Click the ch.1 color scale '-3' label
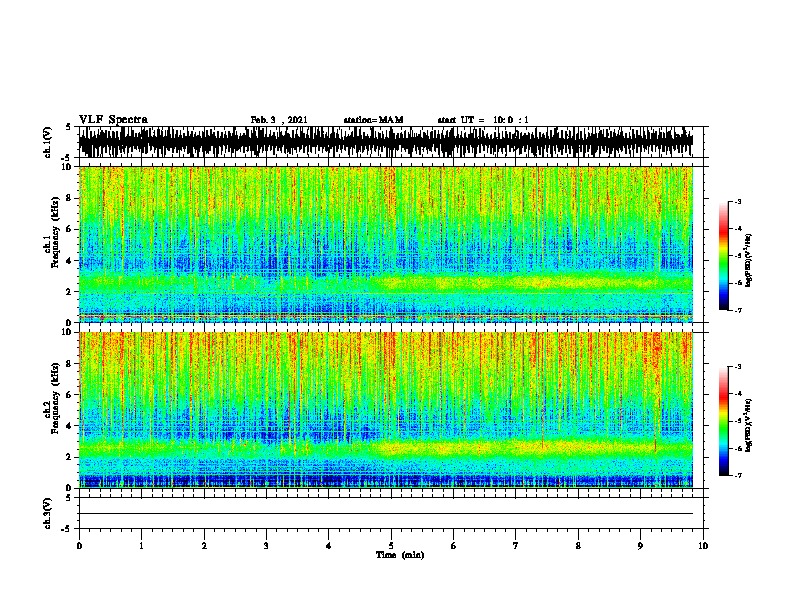792x612 pixels. (x=738, y=201)
